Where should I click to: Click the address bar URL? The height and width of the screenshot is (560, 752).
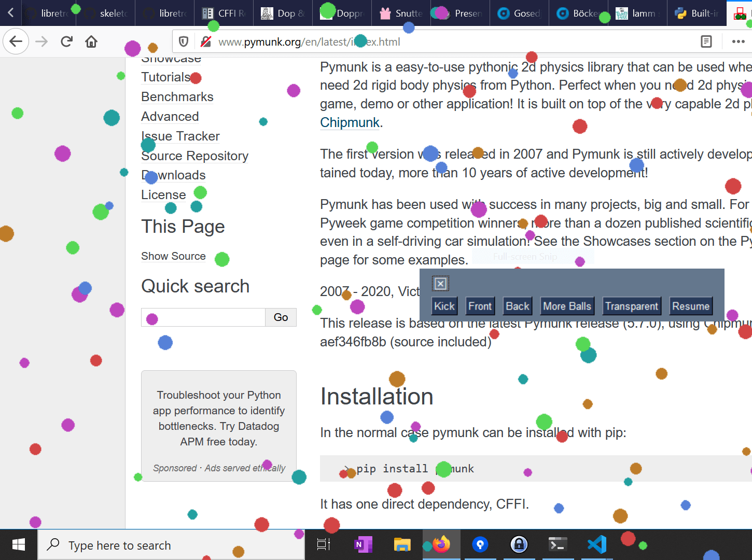(x=309, y=42)
